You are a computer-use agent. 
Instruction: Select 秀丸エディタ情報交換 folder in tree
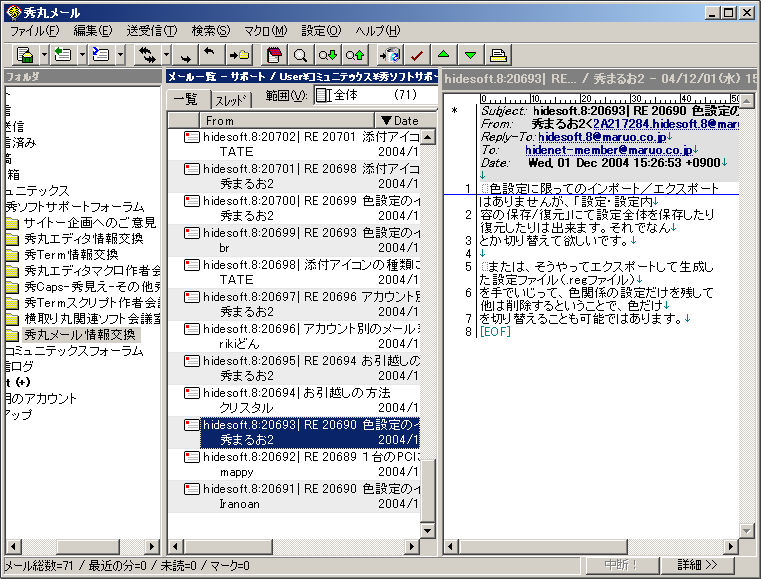(83, 238)
